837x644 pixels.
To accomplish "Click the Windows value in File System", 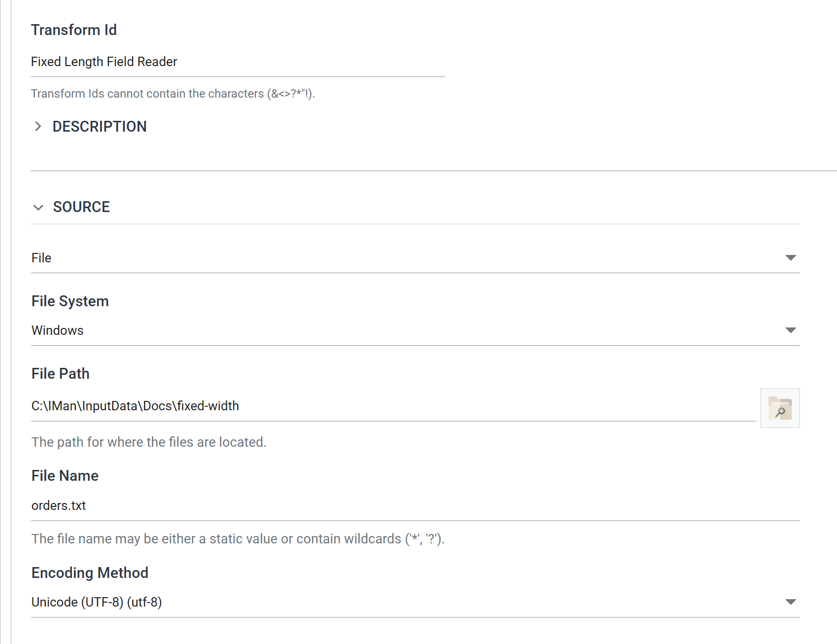I will click(x=58, y=330).
